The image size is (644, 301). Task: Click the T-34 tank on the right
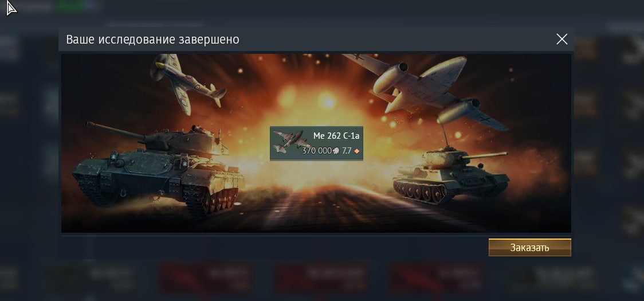coord(451,175)
